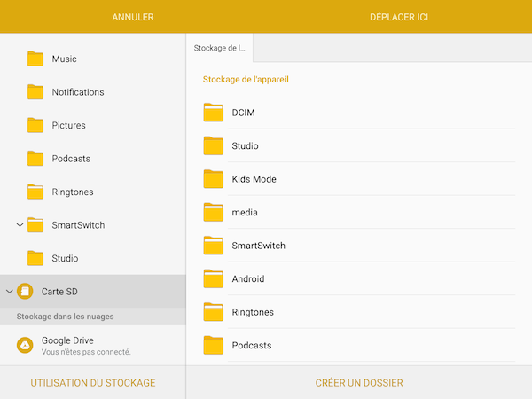Viewport: 532px width, 399px height.
Task: Select SmartSwitch label in sidebar tree
Action: click(78, 225)
